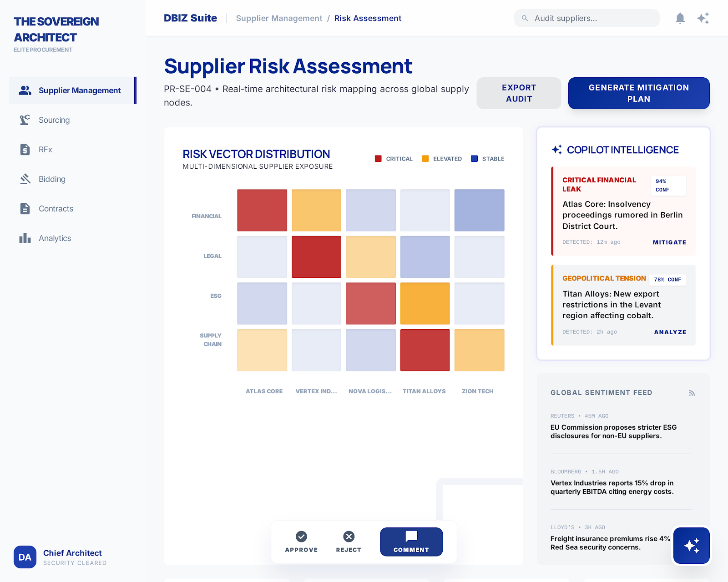Image resolution: width=728 pixels, height=582 pixels.
Task: Click the Reject cross icon
Action: click(349, 537)
